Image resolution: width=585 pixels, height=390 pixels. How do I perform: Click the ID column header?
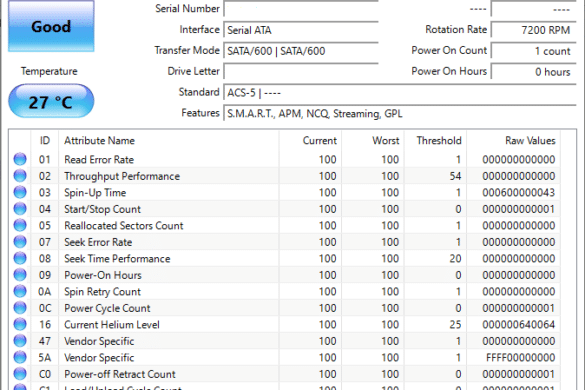[45, 141]
